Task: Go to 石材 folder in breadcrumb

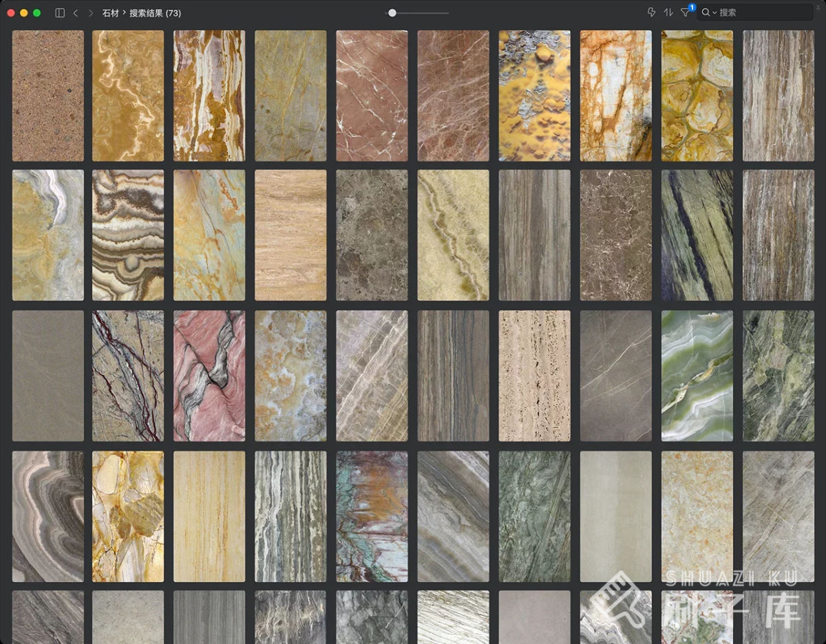Action: click(x=110, y=13)
